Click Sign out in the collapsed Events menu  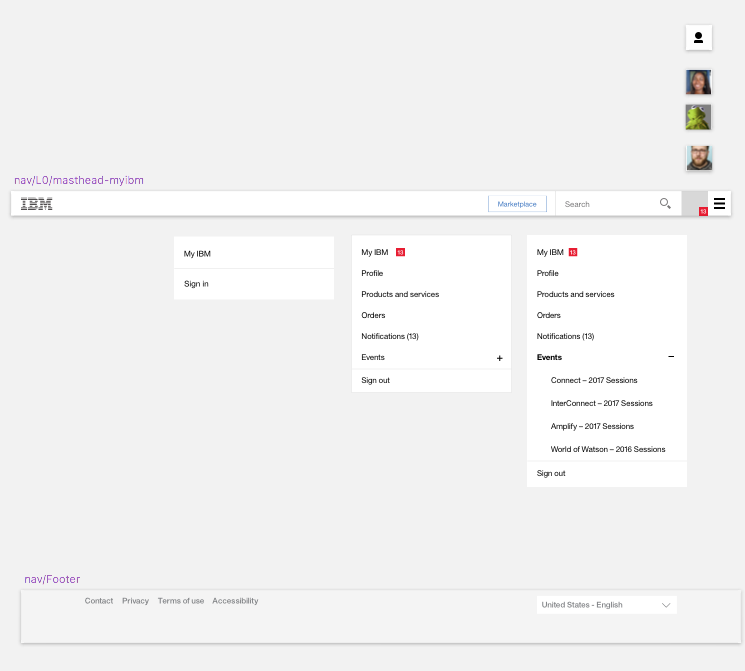click(375, 380)
